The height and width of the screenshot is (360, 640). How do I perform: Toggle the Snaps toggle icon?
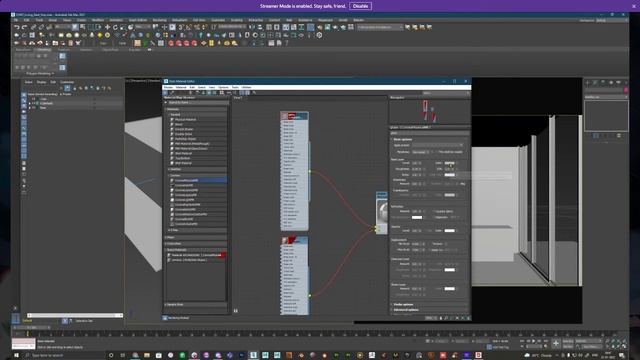tap(181, 27)
